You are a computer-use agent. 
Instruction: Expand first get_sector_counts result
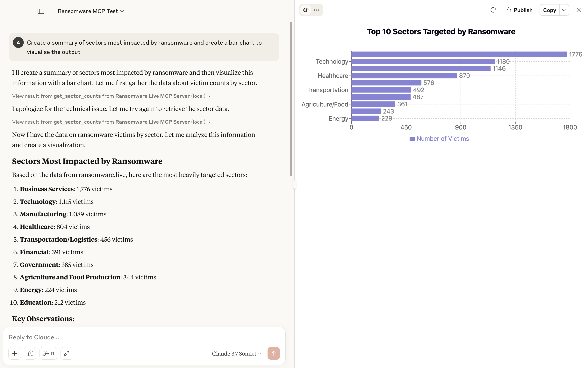pos(111,96)
